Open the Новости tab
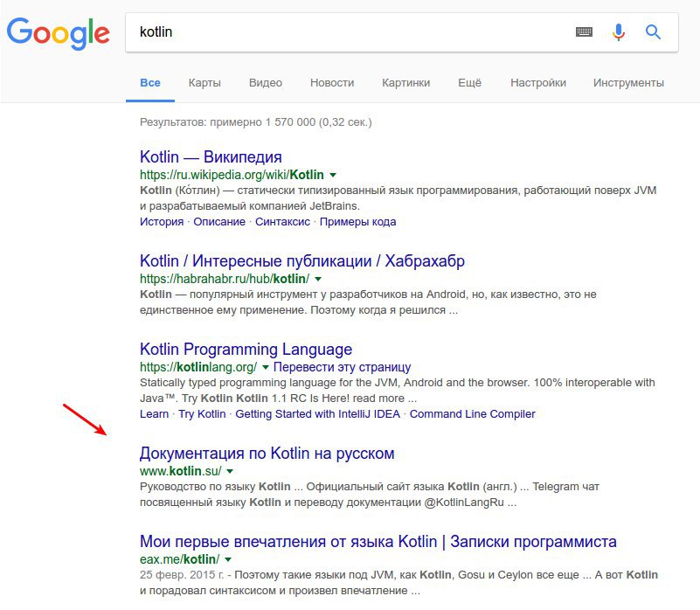Screen dimensions: 700x610 point(332,83)
